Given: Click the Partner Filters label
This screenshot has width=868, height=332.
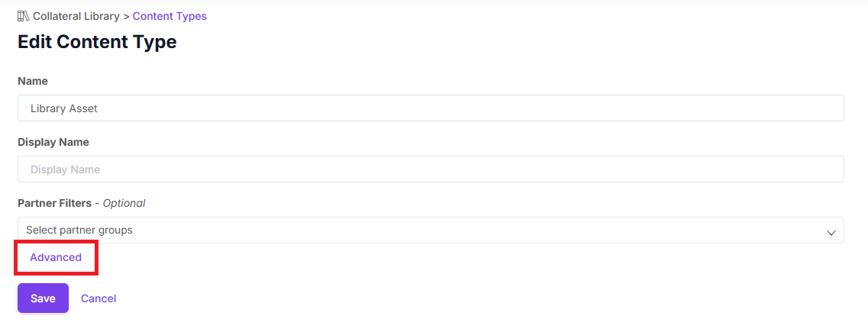Looking at the screenshot, I should click(54, 203).
